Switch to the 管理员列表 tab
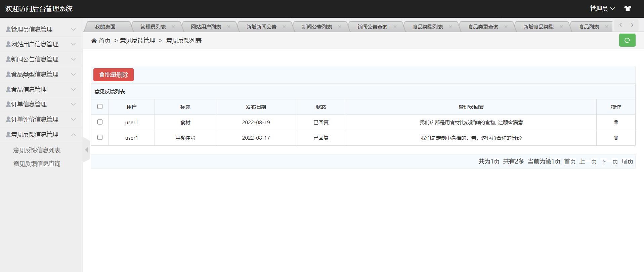Viewport: 644px width, 272px height. (x=153, y=27)
